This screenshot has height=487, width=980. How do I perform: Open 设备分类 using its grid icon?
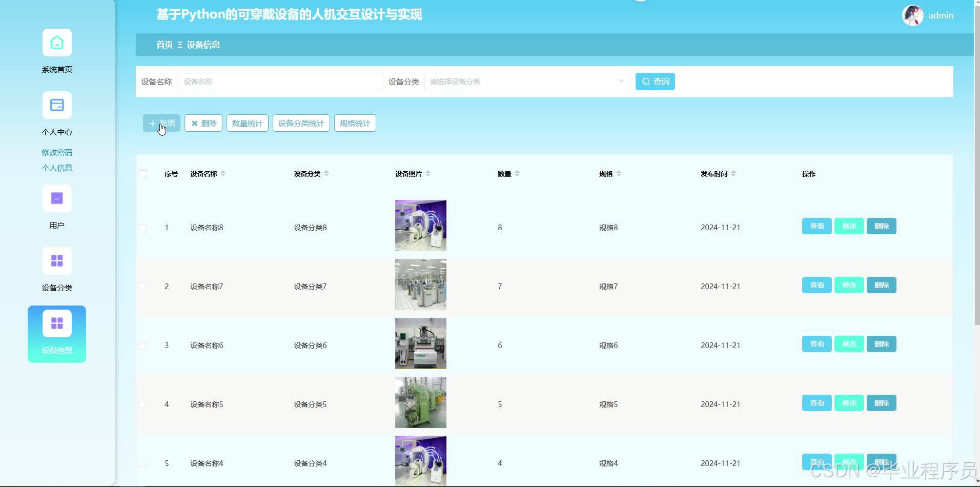click(56, 261)
